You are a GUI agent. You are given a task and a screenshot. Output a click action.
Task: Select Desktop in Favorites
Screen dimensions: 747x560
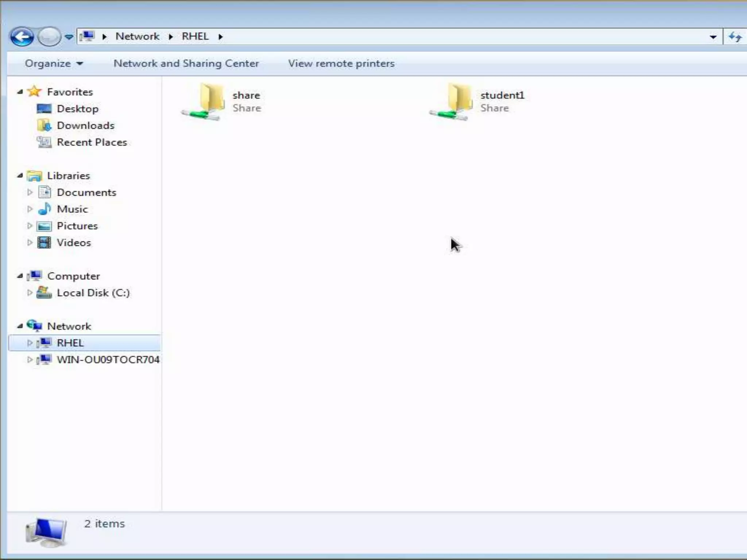(x=77, y=109)
